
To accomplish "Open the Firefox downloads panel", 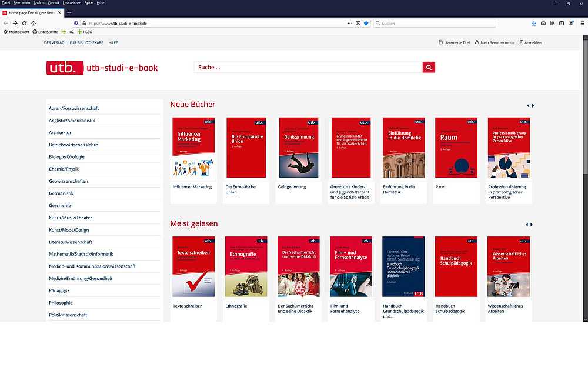I will point(534,24).
